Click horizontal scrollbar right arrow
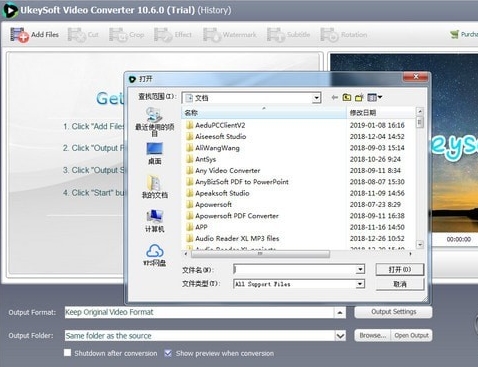Screen dimensions: 478x367 tap(411, 254)
